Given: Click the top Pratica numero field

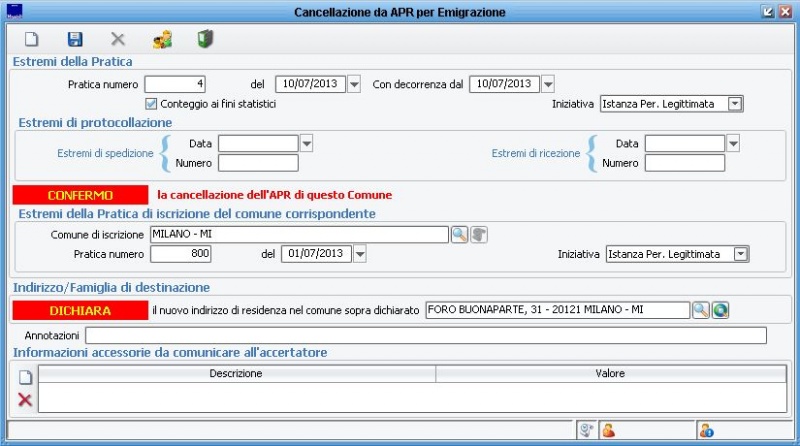Looking at the screenshot, I should click(x=175, y=84).
